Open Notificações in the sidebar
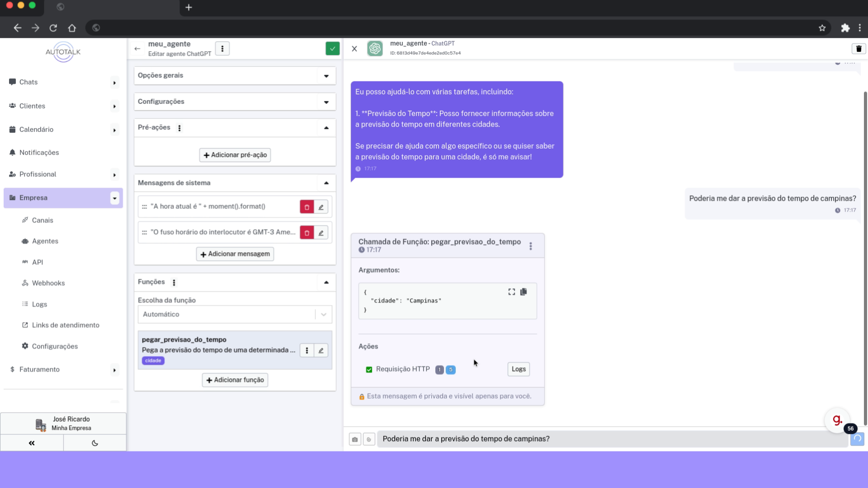 (39, 153)
